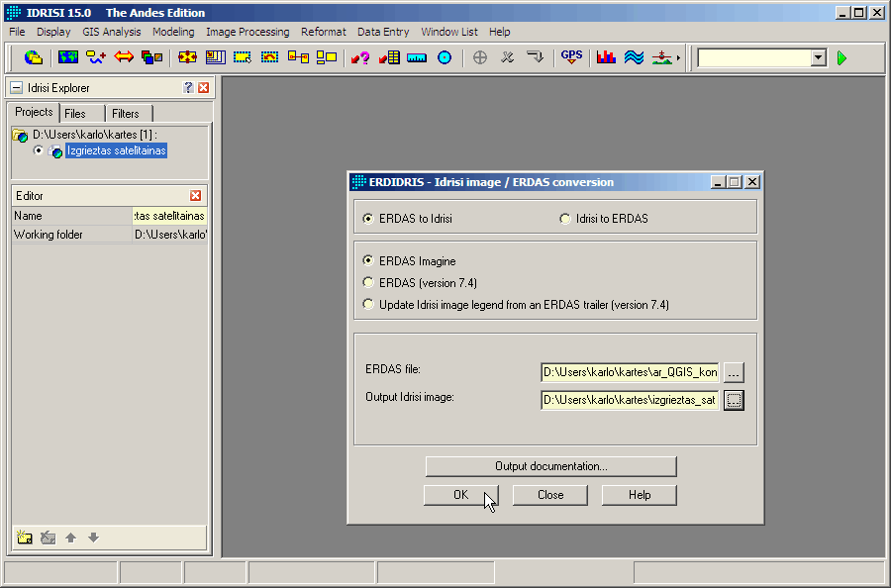Select the dotted rectangle with cursor icon

243,57
